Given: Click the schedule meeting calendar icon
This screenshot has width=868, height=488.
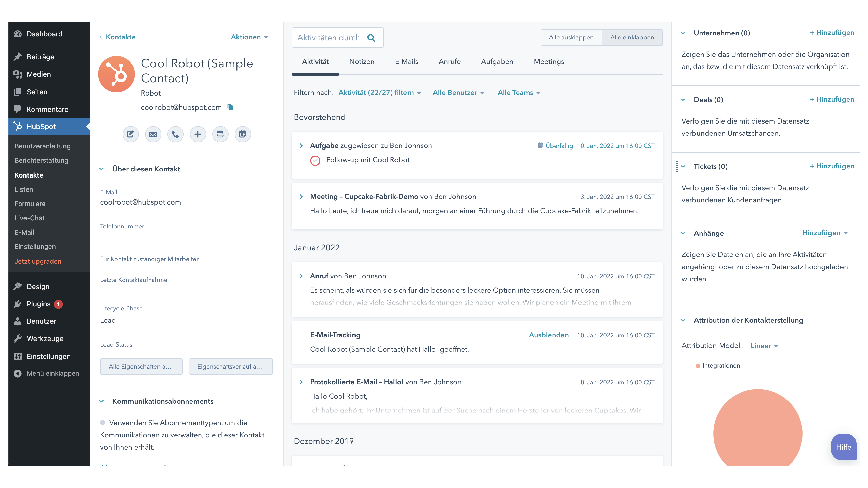Looking at the screenshot, I should tap(243, 134).
